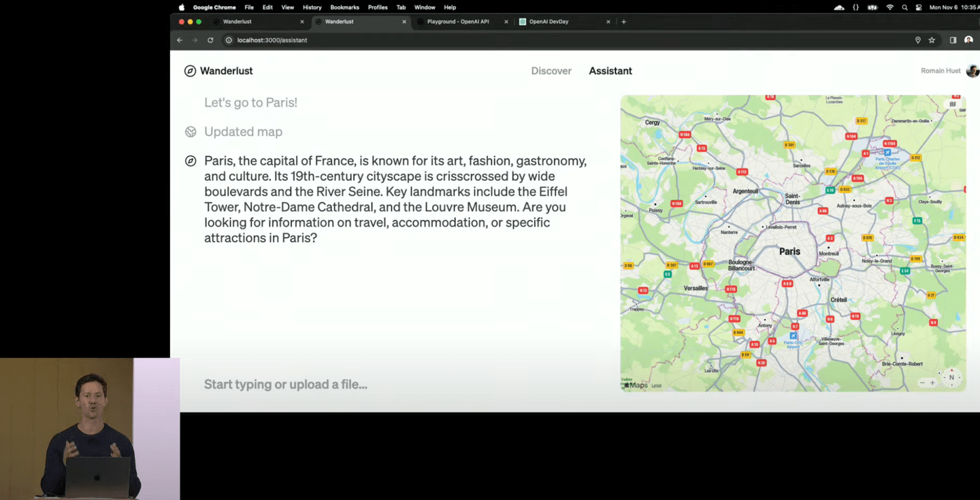Click the location permission pin icon
Image resolution: width=980 pixels, height=500 pixels.
[917, 40]
